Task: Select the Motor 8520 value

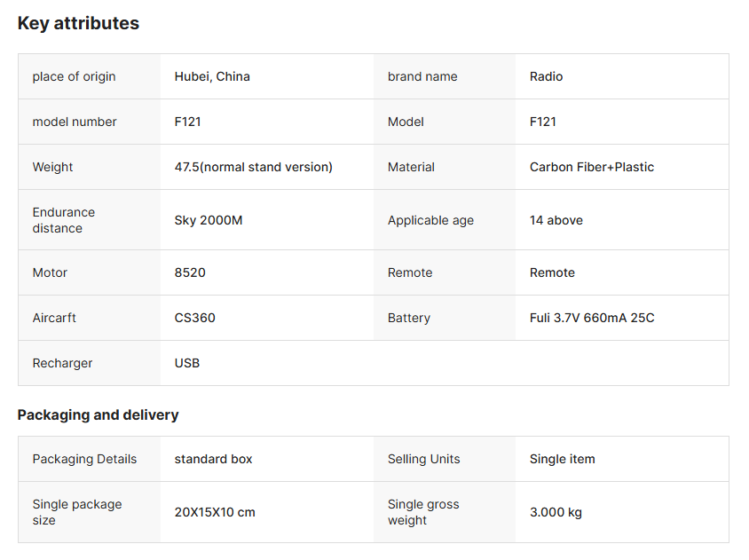Action: (190, 272)
